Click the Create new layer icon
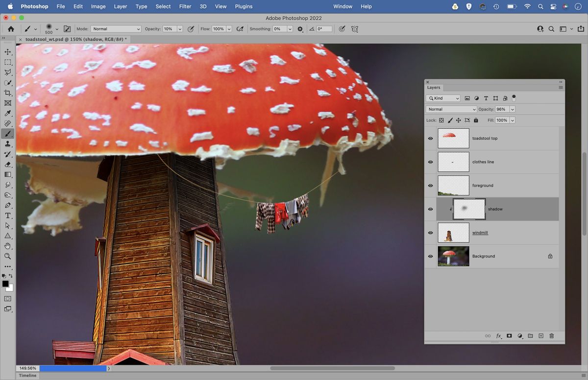The width and height of the screenshot is (588, 380). coord(541,336)
